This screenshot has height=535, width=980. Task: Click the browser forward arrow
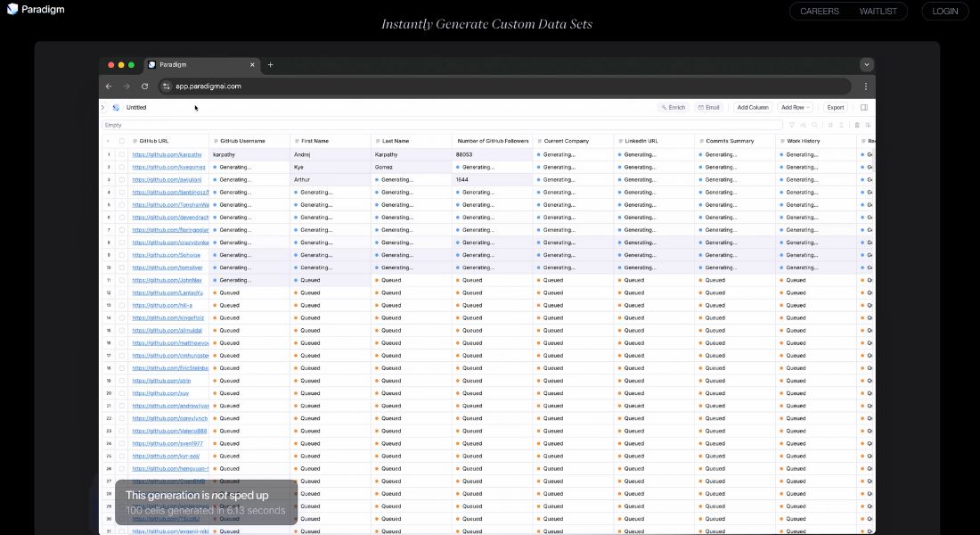tap(127, 86)
